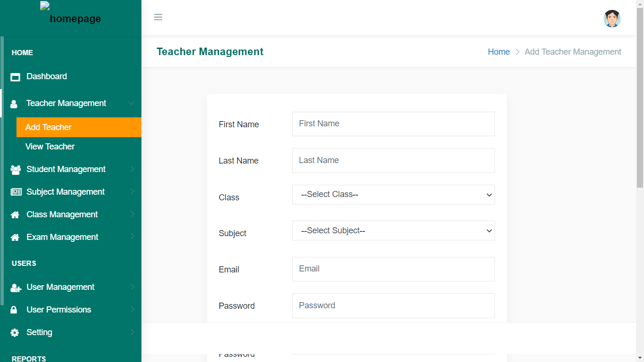This screenshot has width=644, height=362.
Task: Click the Dashboard icon in the sidebar
Action: [15, 76]
